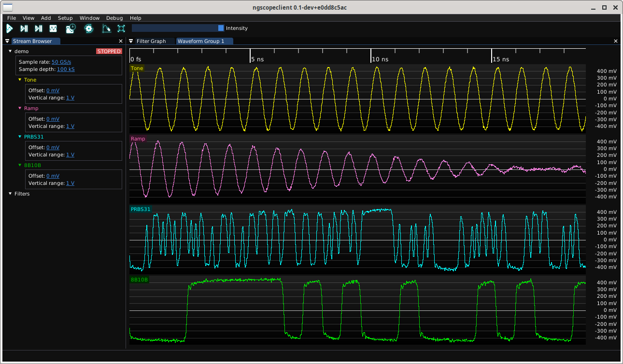Click the PRBS31 channel label in the plot
This screenshot has width=623, height=364.
pyautogui.click(x=141, y=209)
